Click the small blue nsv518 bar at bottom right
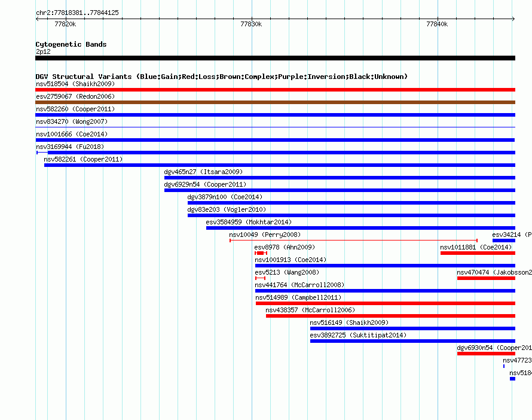Viewport: 532px width, 420px height. pyautogui.click(x=513, y=379)
